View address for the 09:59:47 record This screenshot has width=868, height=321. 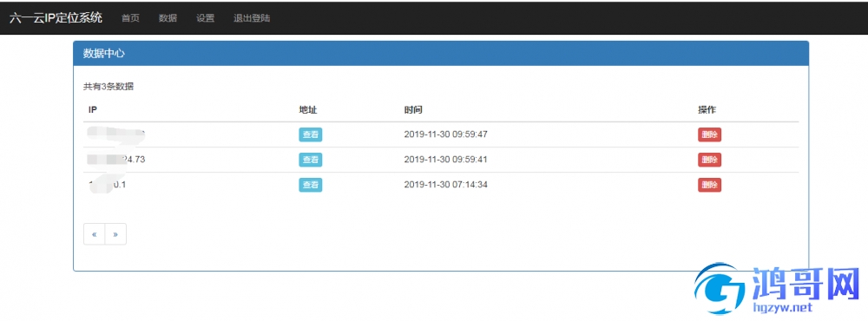311,134
